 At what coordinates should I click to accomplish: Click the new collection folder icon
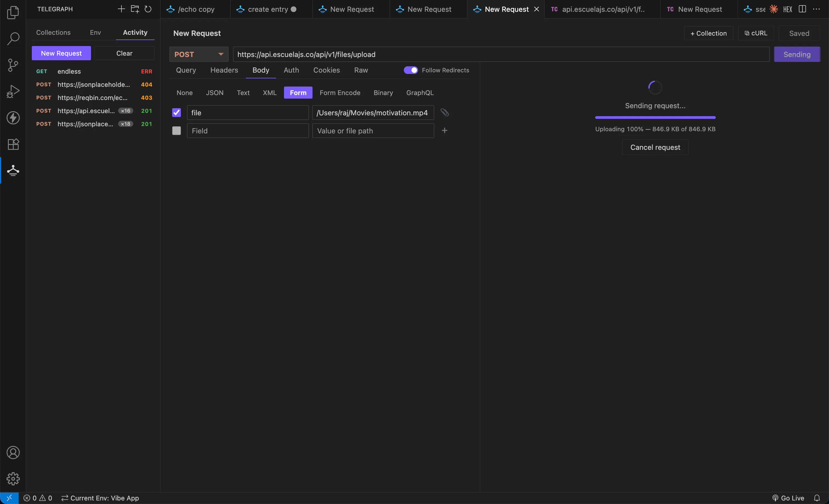coord(135,9)
